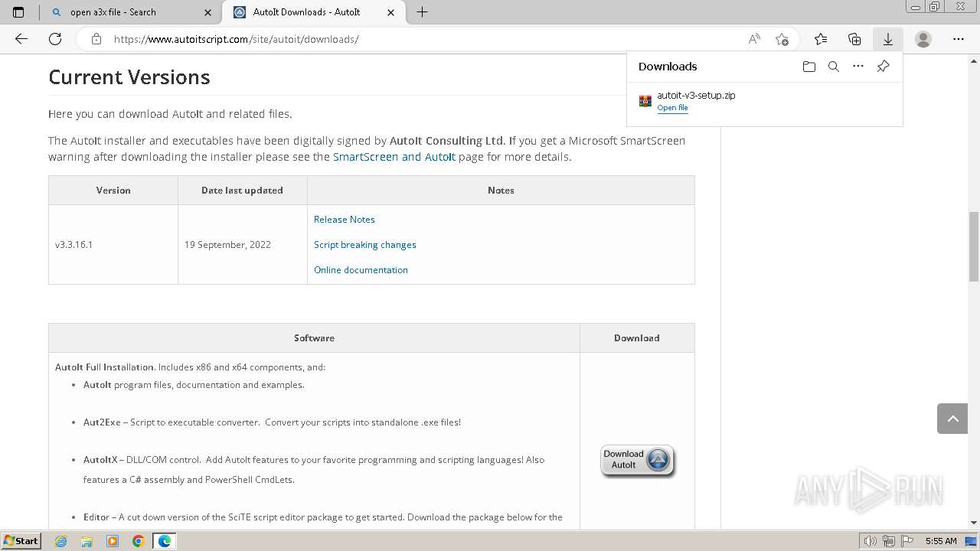The width and height of the screenshot is (980, 551).
Task: Select the autoit-v3-setup.zip file name
Action: pos(696,96)
